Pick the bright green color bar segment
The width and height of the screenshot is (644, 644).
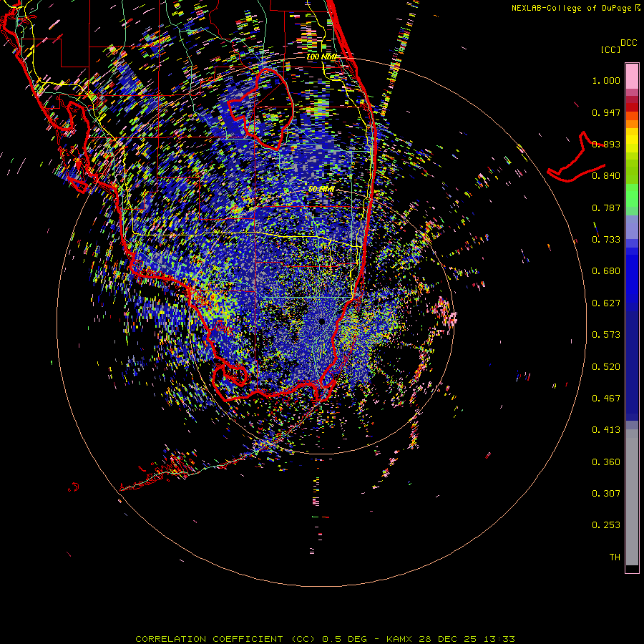point(632,195)
